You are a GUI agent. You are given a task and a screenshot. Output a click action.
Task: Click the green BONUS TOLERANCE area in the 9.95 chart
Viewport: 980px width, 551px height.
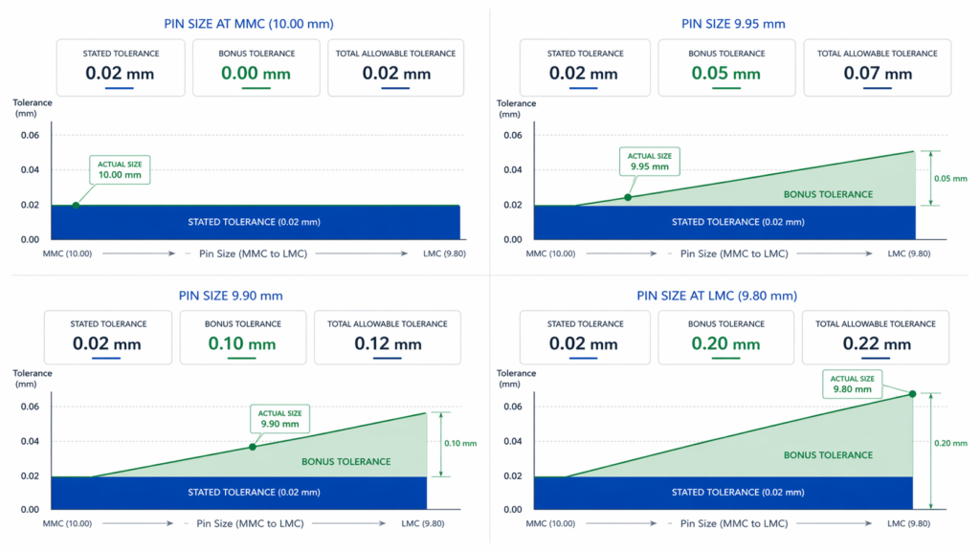tap(829, 194)
